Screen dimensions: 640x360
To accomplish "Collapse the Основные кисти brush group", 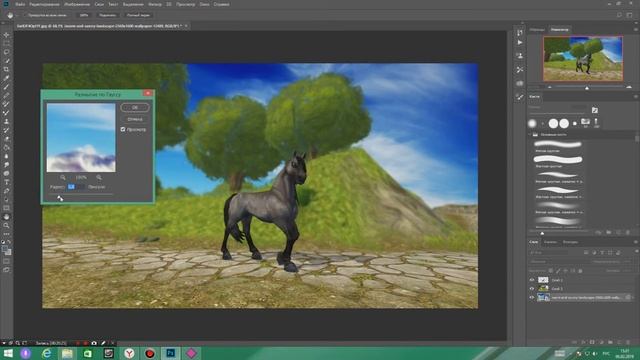I will 531,134.
